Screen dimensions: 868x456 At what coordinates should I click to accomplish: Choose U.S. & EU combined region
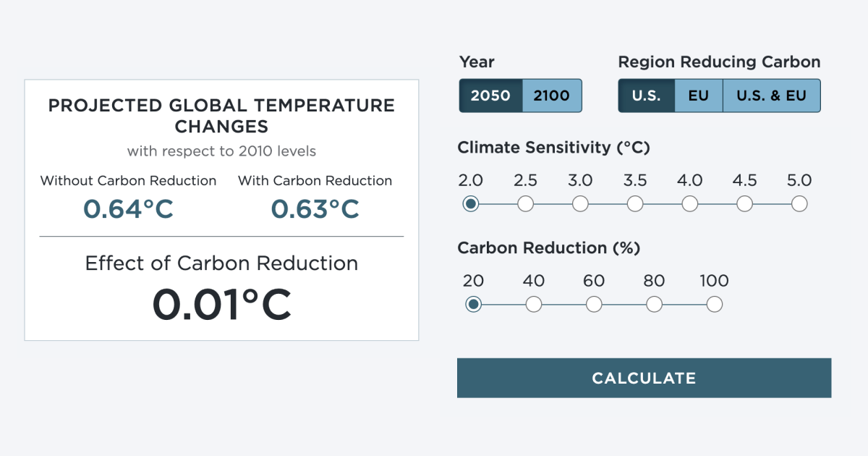pyautogui.click(x=771, y=95)
